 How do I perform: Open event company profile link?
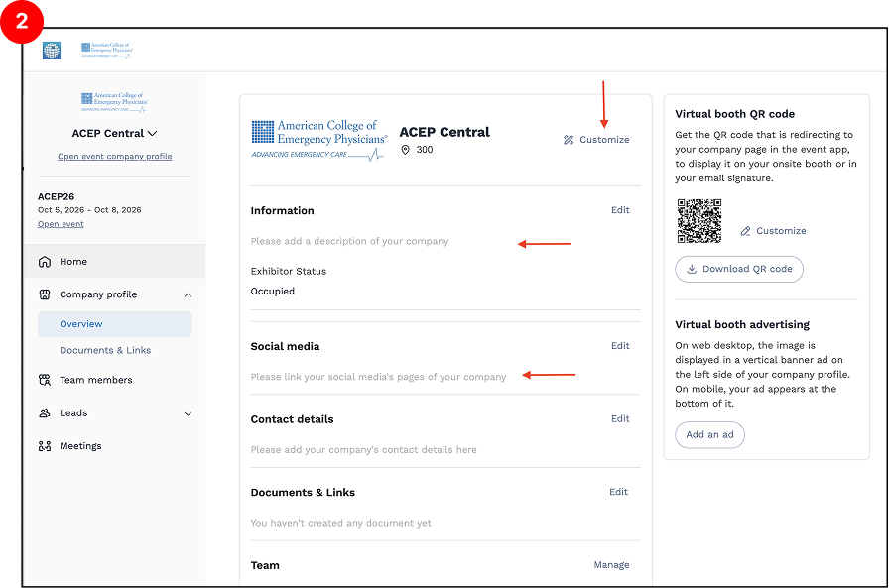pos(114,157)
